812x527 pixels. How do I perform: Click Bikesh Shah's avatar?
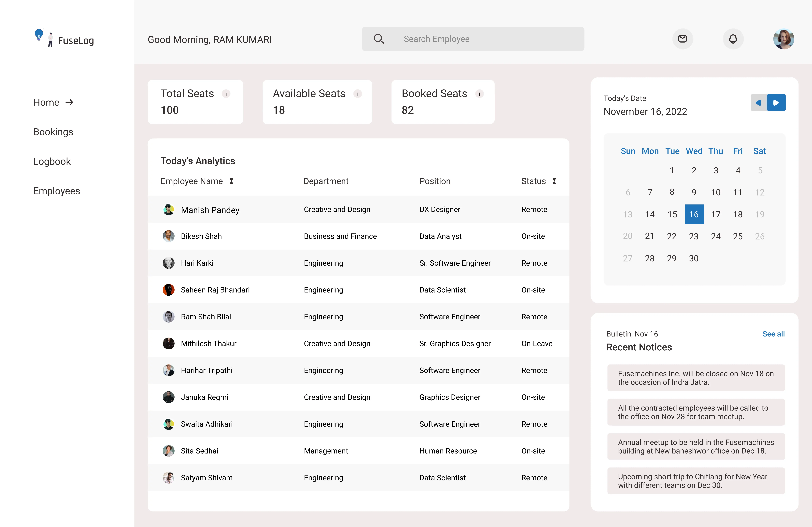168,236
